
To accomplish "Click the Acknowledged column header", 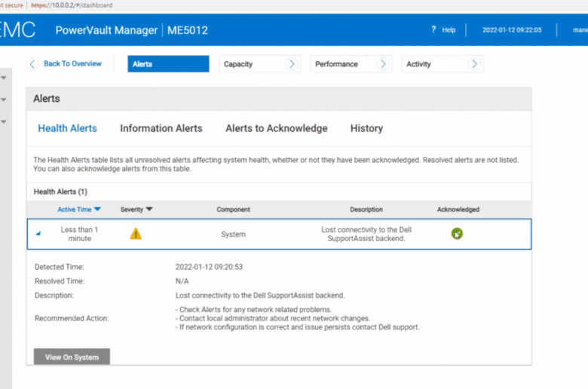I will click(458, 210).
